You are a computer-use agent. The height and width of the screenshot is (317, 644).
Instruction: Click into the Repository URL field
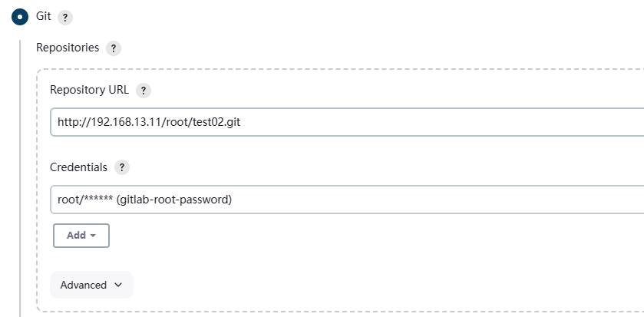345,122
